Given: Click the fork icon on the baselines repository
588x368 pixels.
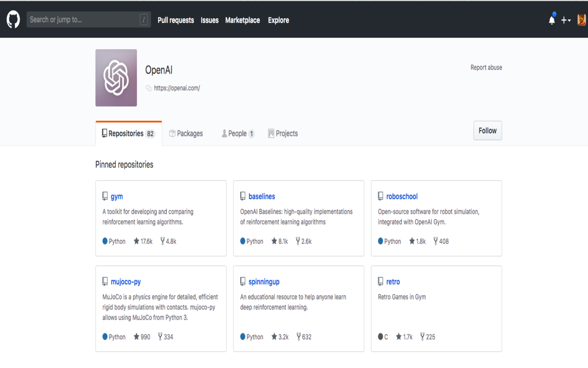Looking at the screenshot, I should pyautogui.click(x=297, y=241).
